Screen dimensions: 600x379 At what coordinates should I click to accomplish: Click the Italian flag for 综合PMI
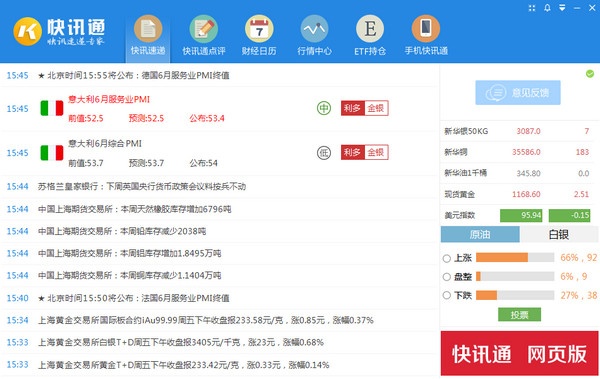tap(52, 152)
